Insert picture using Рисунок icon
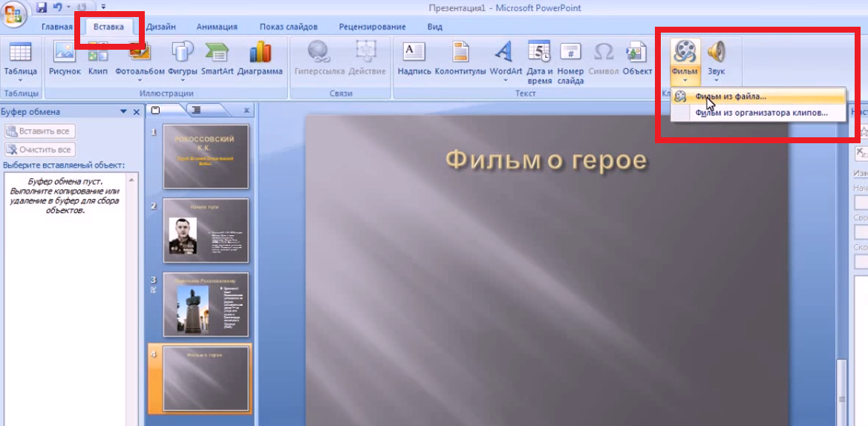868x426 pixels. [x=65, y=51]
